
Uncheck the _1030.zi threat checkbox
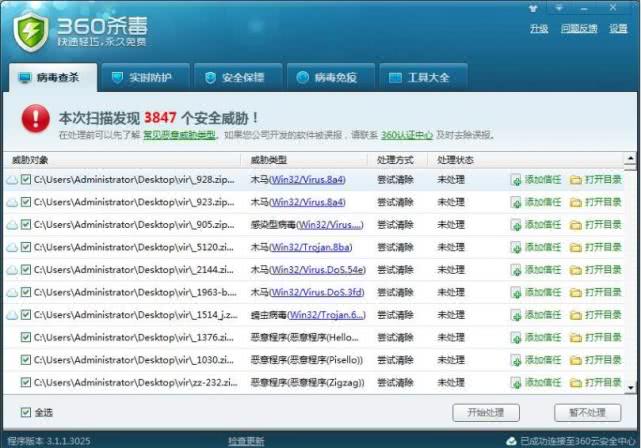click(26, 360)
